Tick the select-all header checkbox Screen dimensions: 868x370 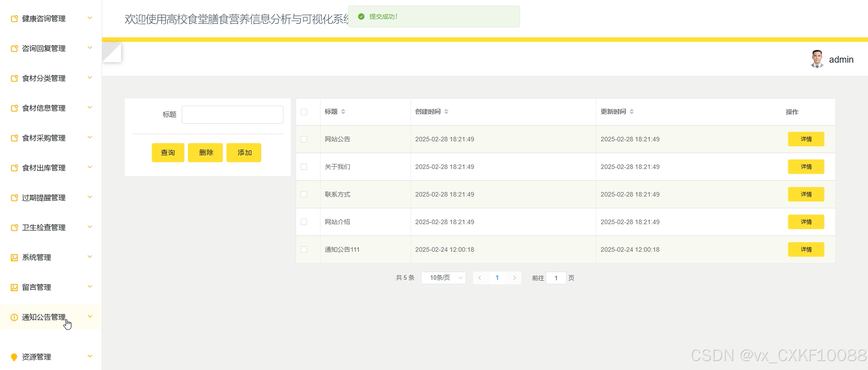tap(304, 112)
